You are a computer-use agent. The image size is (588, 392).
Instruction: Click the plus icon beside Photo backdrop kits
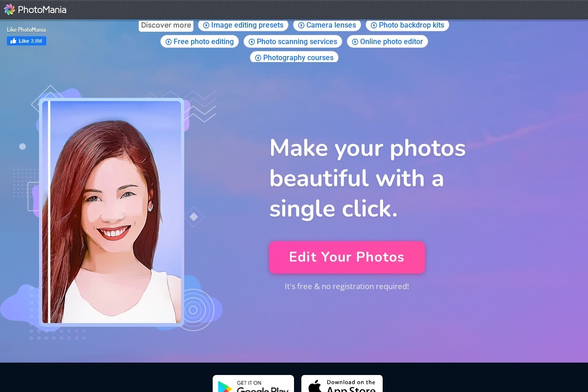tap(373, 25)
